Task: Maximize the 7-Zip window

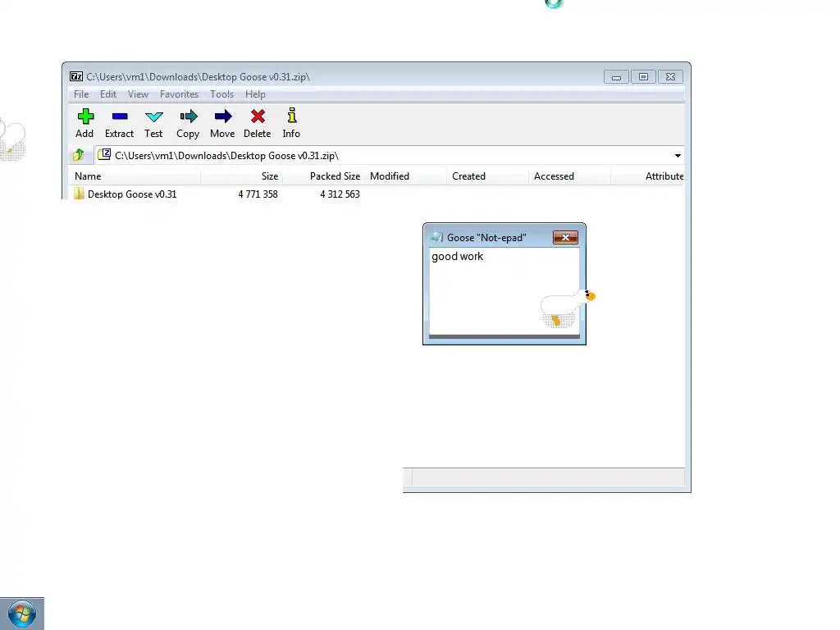Action: 643,77
